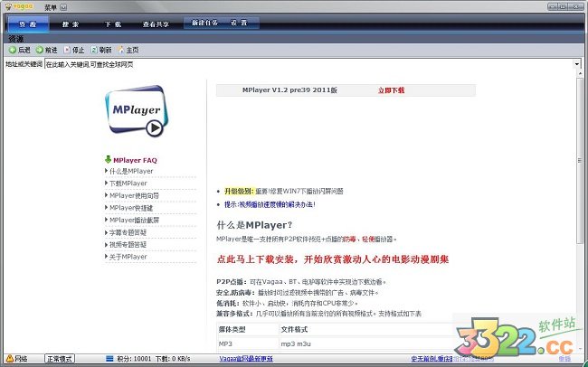Click the red 立即下载 link

click(x=391, y=90)
